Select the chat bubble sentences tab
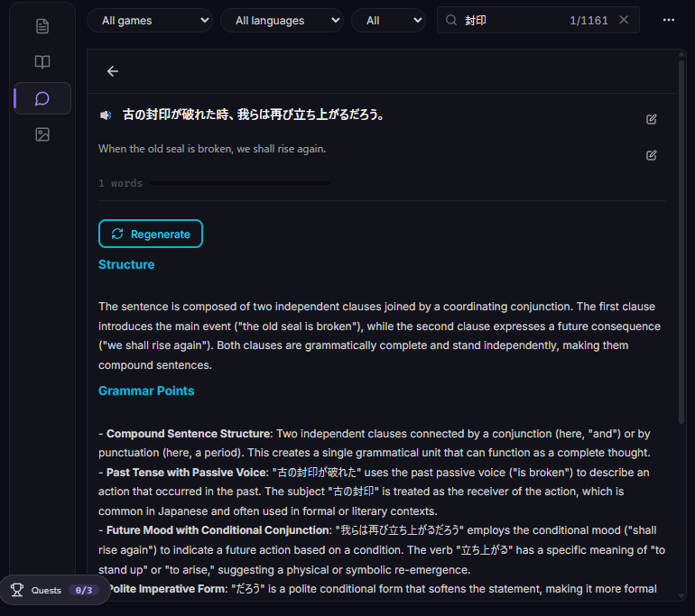This screenshot has width=695, height=616. pyautogui.click(x=42, y=98)
